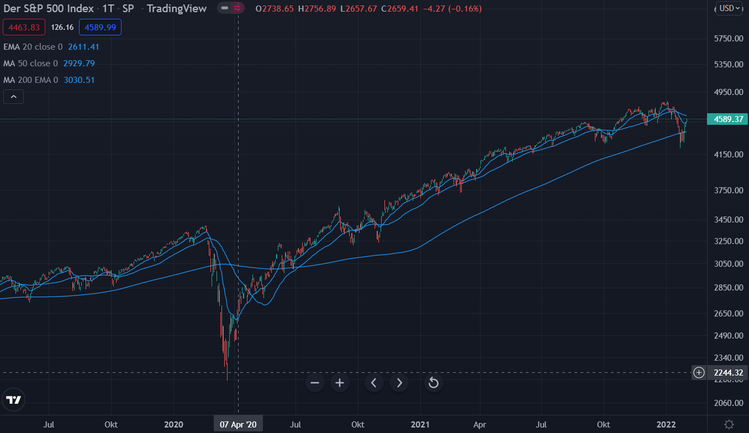The width and height of the screenshot is (749, 433).
Task: Click the plus icon beside 2244.32 price
Action: 698,373
